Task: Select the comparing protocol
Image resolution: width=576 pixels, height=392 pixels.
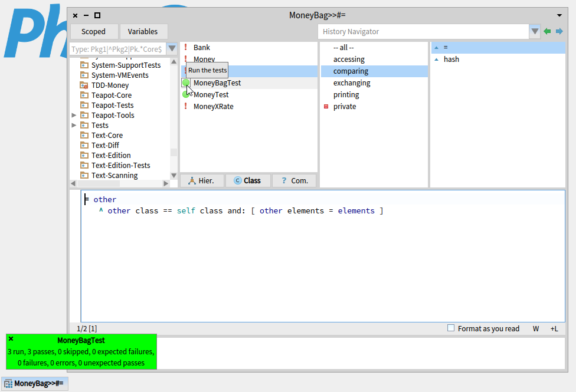Action: pyautogui.click(x=374, y=71)
